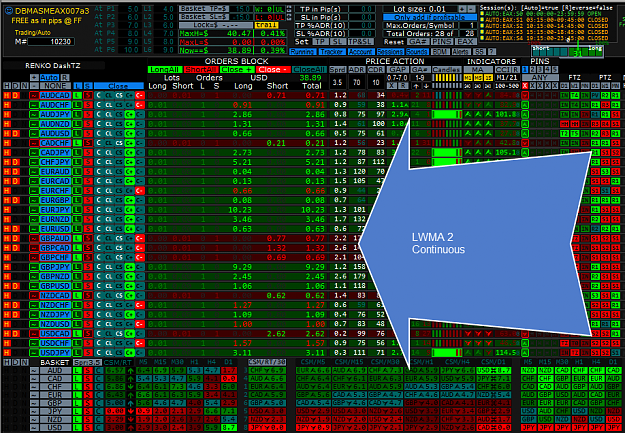Open the Tracker tab

click(x=332, y=52)
